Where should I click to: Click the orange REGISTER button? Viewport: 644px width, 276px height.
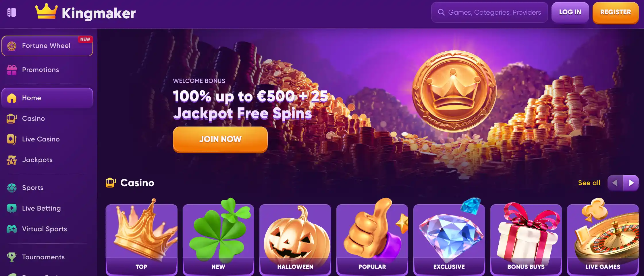616,12
